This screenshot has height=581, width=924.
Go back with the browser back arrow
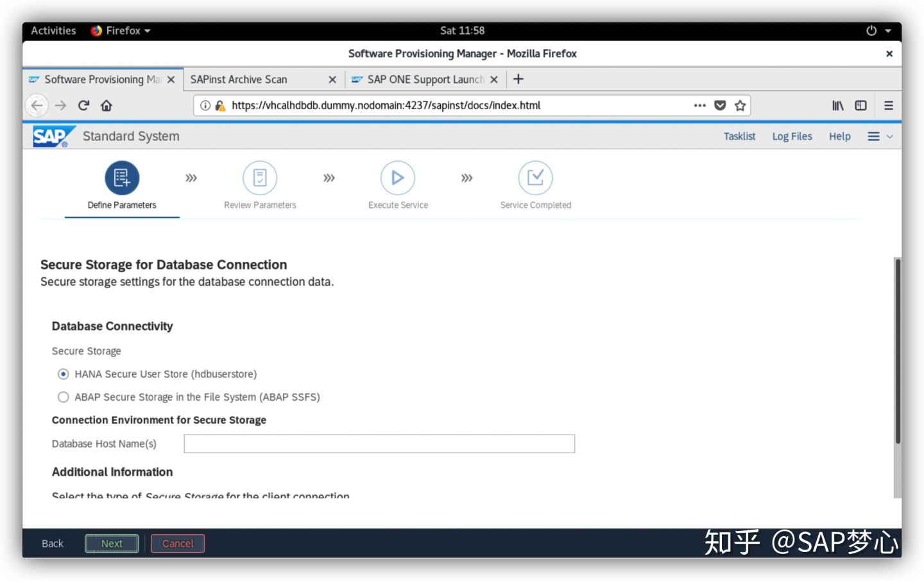pos(37,105)
